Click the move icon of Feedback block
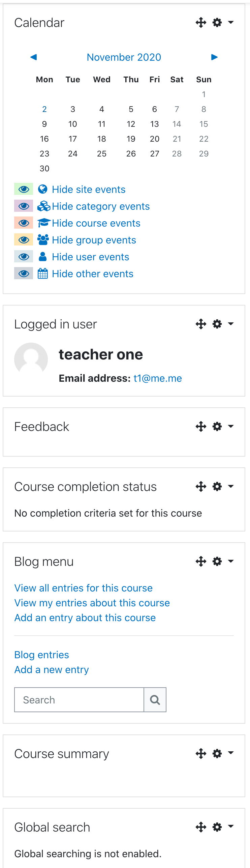Screen dimensions: 250x868 tap(201, 427)
